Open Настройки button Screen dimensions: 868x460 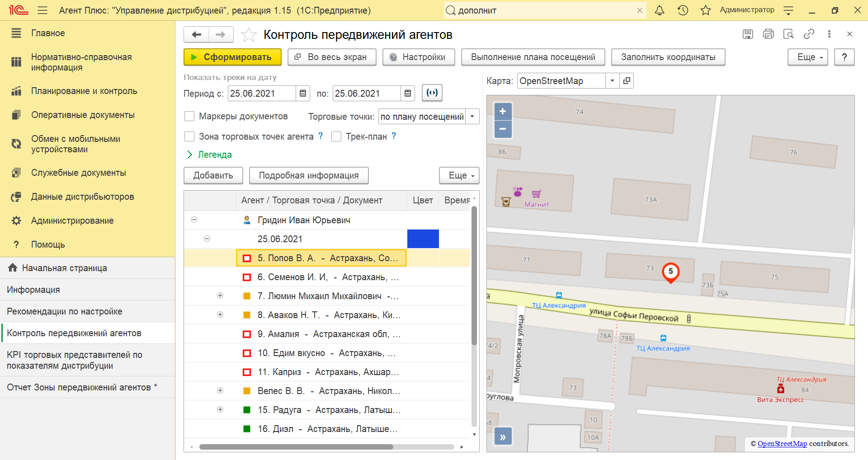(419, 57)
